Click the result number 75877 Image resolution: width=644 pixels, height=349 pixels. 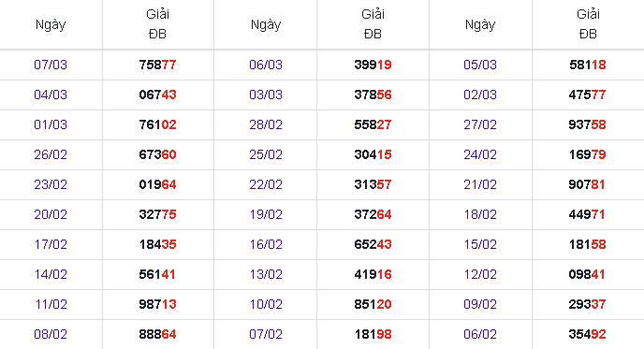(x=157, y=65)
